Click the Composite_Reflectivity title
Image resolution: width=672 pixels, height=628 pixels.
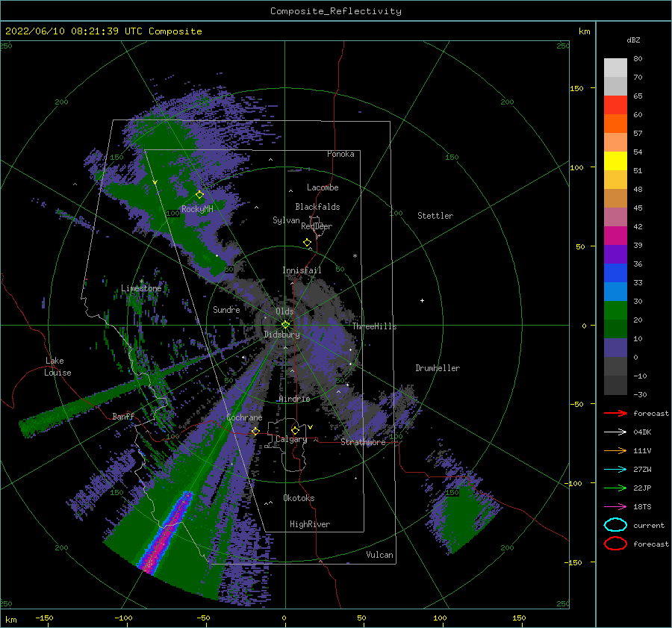336,11
